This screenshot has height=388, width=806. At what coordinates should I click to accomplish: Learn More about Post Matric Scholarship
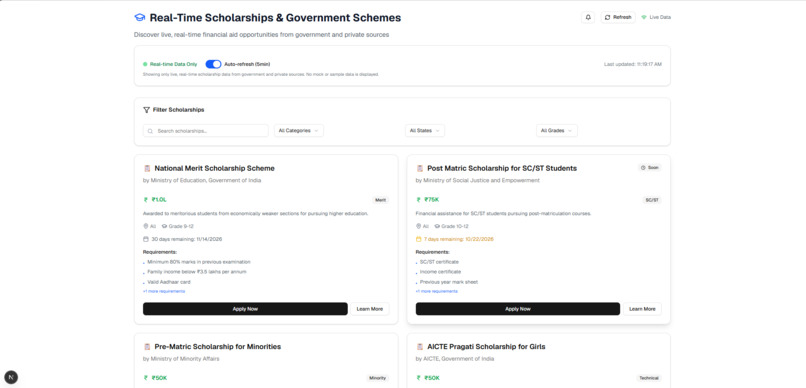pos(642,309)
